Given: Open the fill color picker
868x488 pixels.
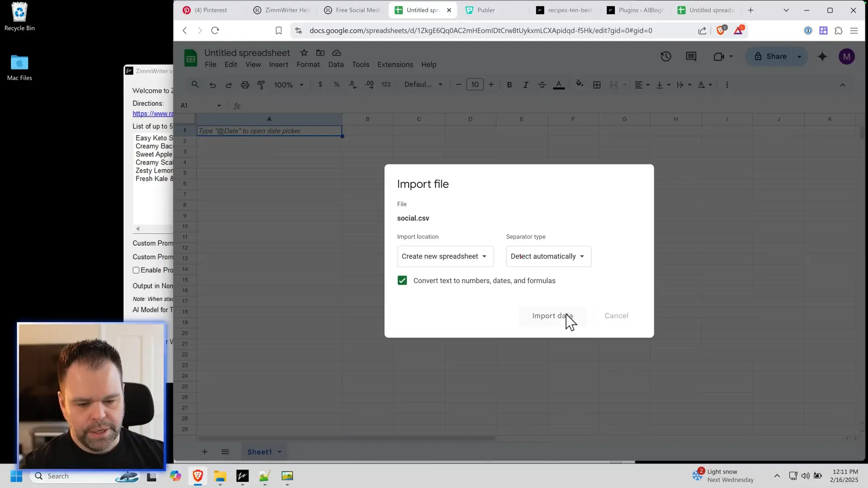Looking at the screenshot, I should pyautogui.click(x=580, y=84).
